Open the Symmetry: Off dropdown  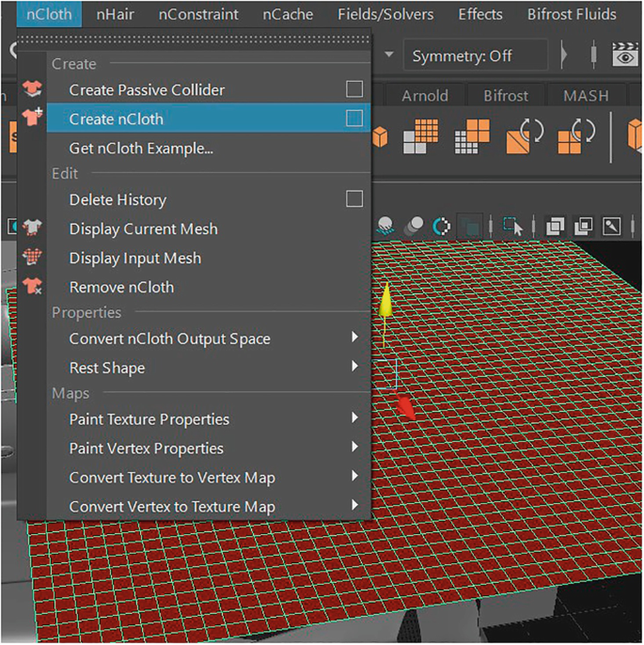point(475,55)
